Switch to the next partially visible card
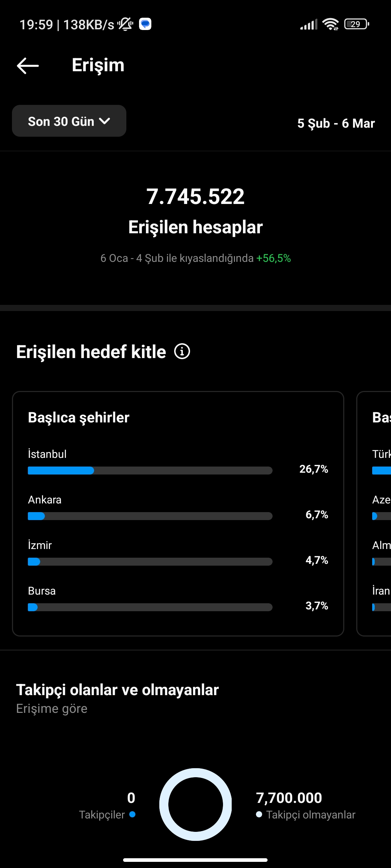The image size is (391, 868). [374, 514]
